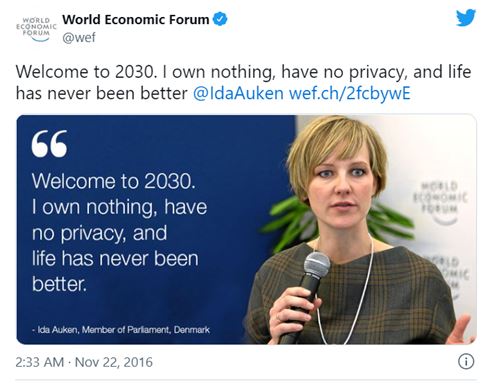This screenshot has width=489, height=387.
Task: Click the woman's photo in the card
Action: (362, 229)
